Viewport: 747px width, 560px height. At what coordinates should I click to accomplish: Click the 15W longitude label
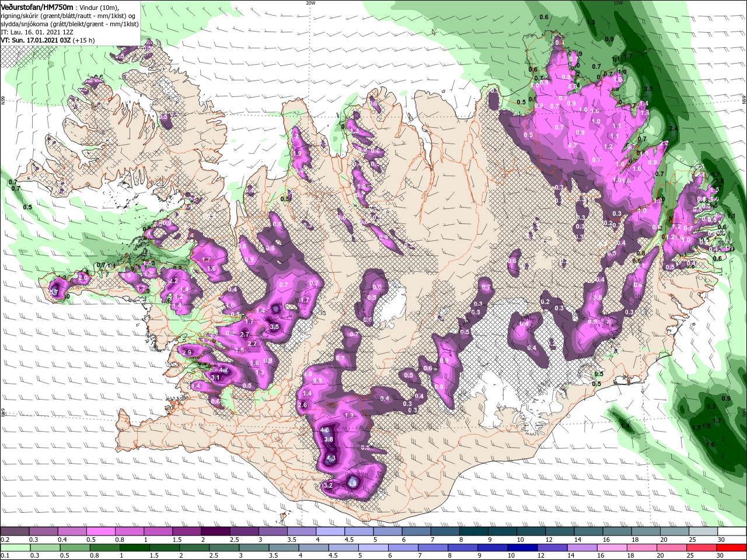(618, 2)
